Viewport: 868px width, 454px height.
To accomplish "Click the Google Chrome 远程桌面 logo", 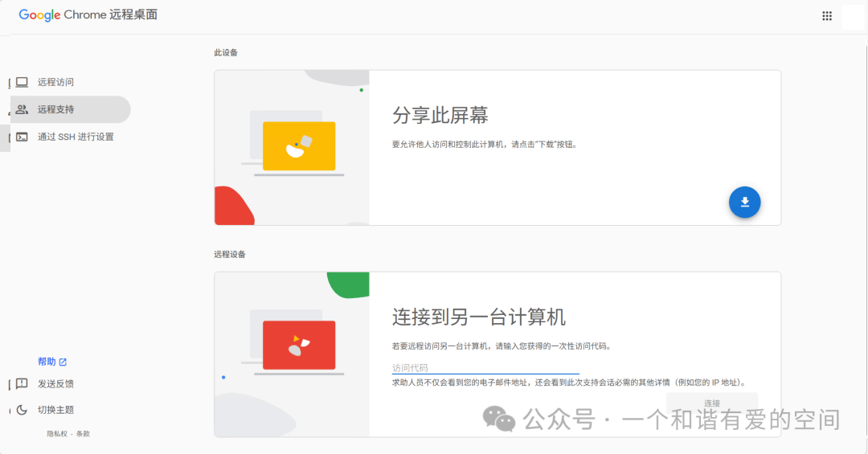I will (x=88, y=15).
